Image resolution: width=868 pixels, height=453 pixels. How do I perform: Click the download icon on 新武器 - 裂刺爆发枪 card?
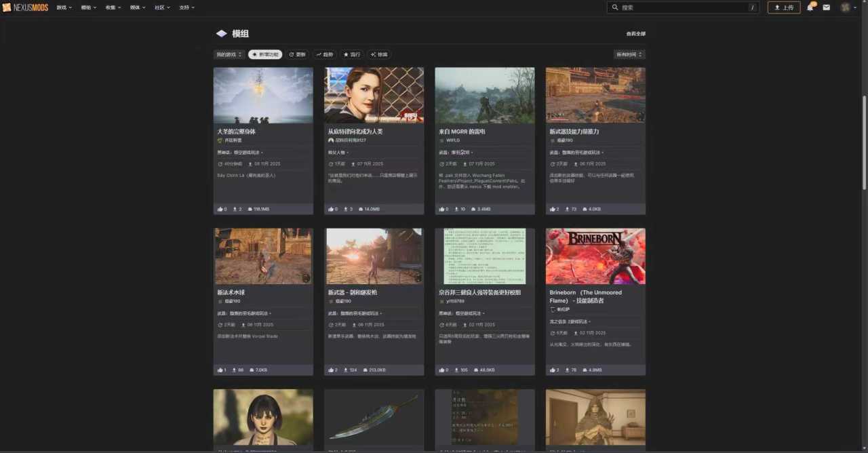click(x=346, y=370)
